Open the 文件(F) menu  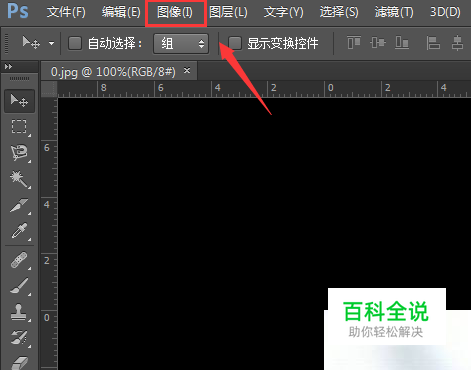tap(66, 12)
